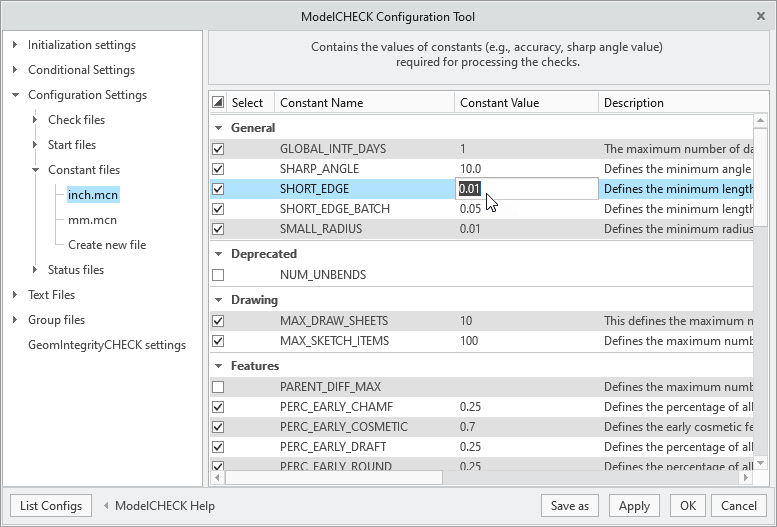Select Initialization settings label
This screenshot has height=527, width=777.
coord(82,45)
